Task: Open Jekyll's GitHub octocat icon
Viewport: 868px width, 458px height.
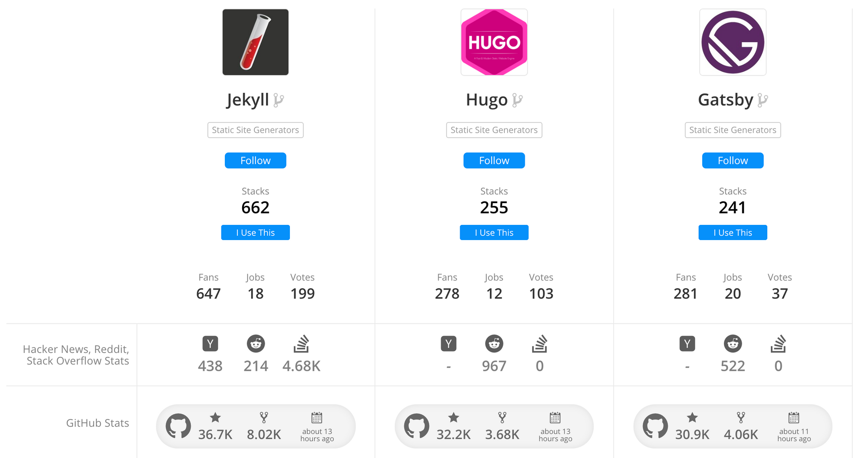Action: coord(178,426)
